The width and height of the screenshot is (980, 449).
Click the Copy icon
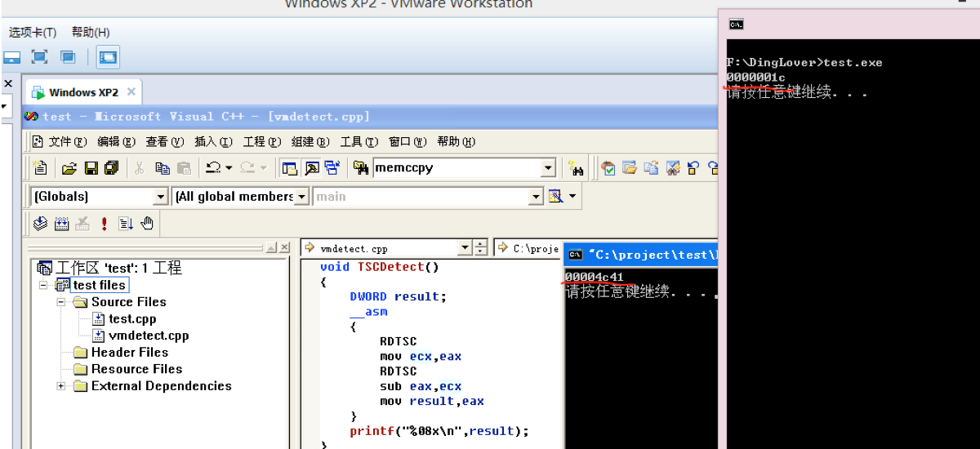[x=163, y=168]
